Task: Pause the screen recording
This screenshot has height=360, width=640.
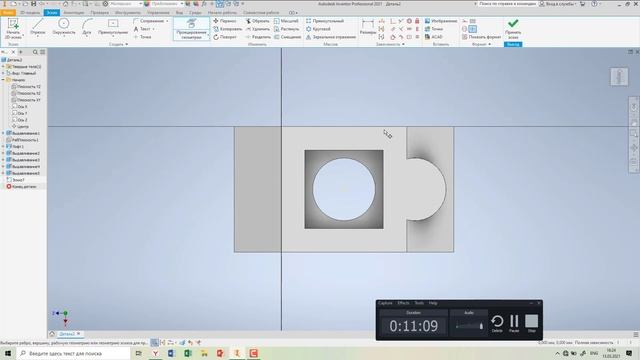Action: tap(514, 323)
